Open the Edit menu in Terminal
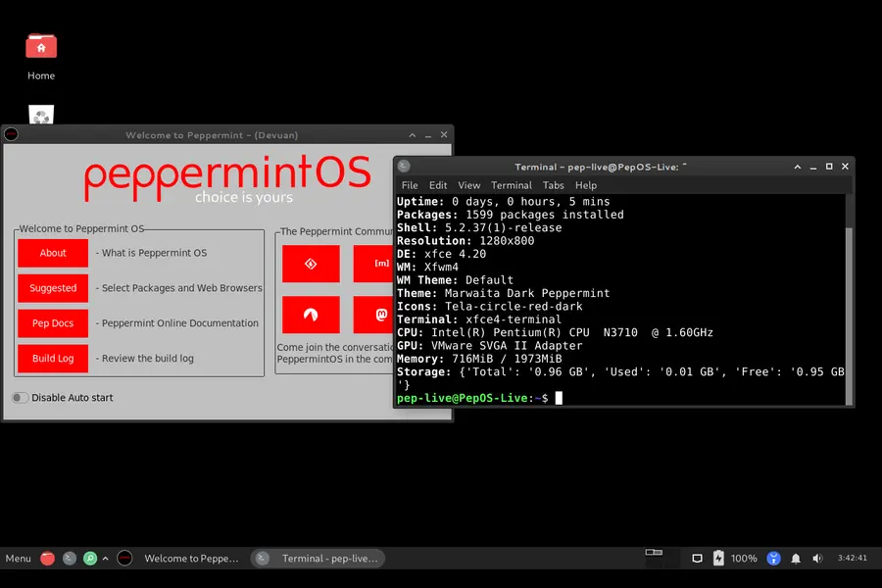The width and height of the screenshot is (882, 588). tap(438, 185)
